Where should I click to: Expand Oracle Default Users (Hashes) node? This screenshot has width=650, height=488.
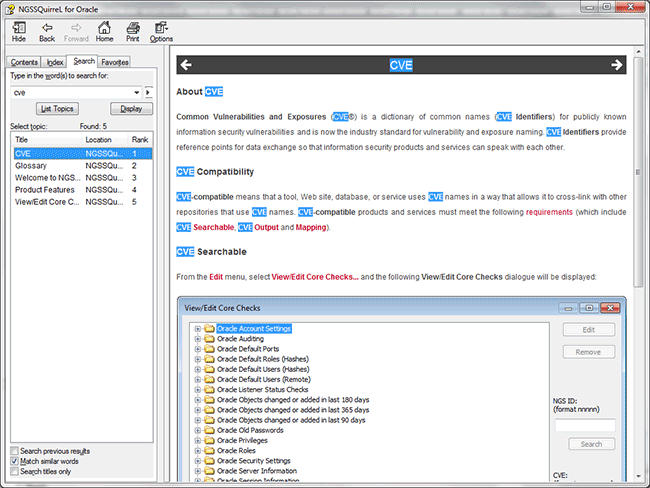click(198, 369)
